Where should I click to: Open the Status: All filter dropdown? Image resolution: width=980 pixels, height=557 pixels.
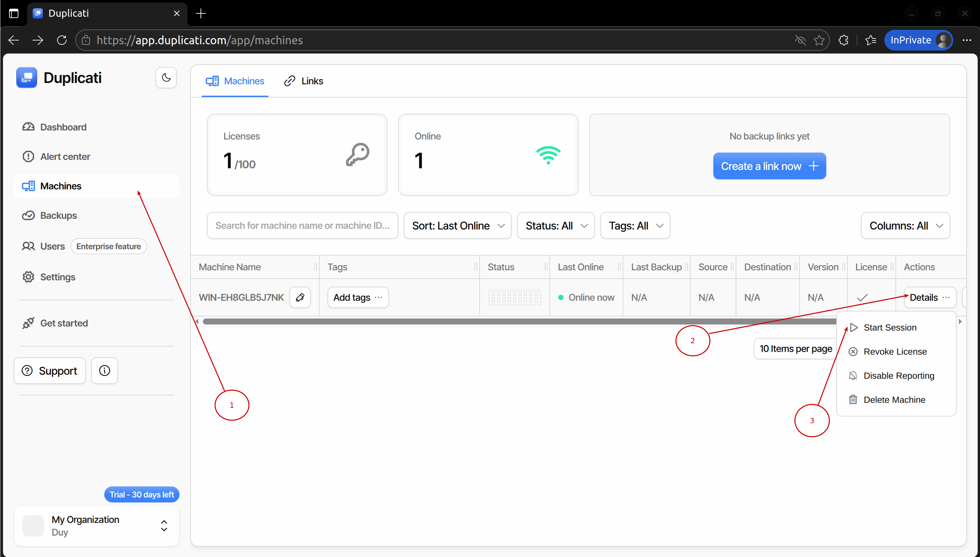click(x=556, y=226)
